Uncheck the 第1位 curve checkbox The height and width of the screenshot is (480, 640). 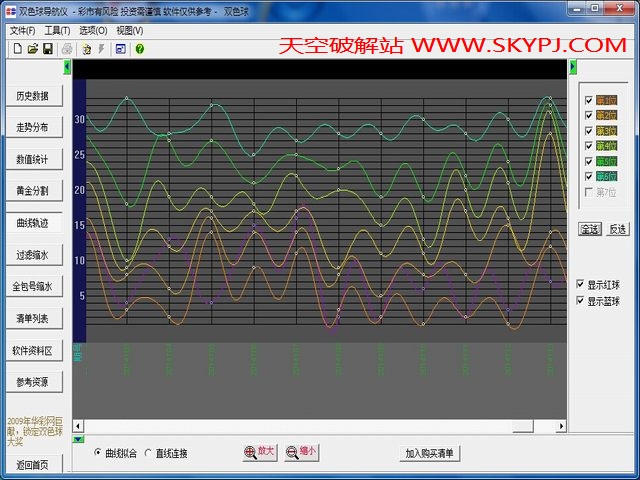tap(587, 101)
